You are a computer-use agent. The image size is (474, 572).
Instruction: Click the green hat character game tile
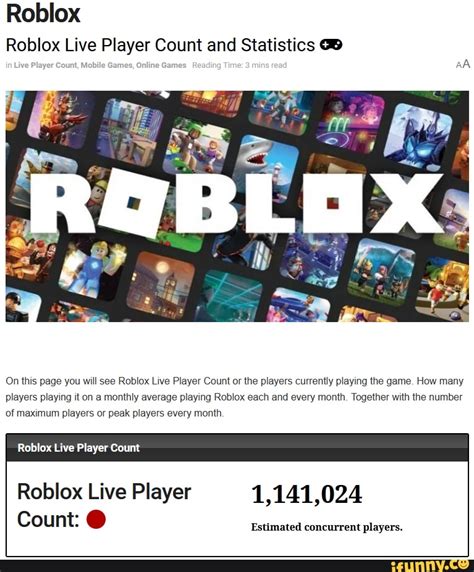(x=197, y=146)
